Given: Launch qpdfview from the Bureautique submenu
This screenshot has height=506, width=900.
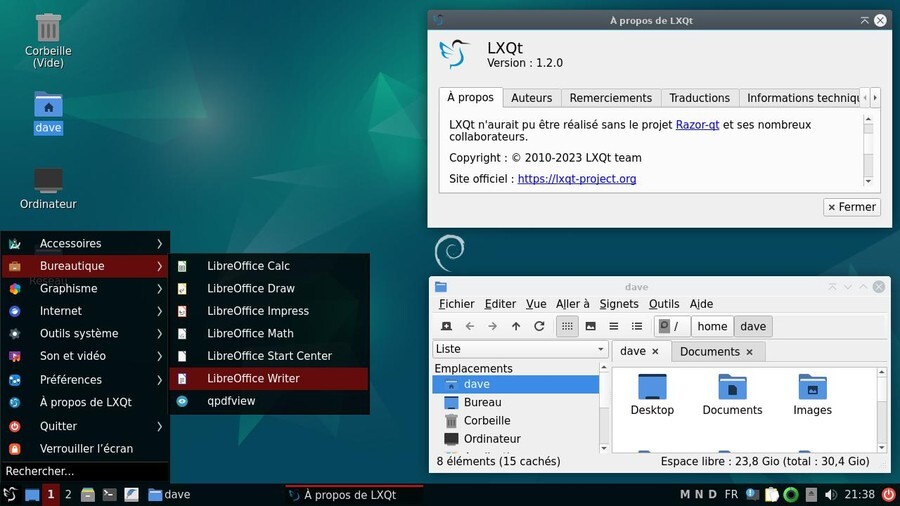Looking at the screenshot, I should [269, 401].
